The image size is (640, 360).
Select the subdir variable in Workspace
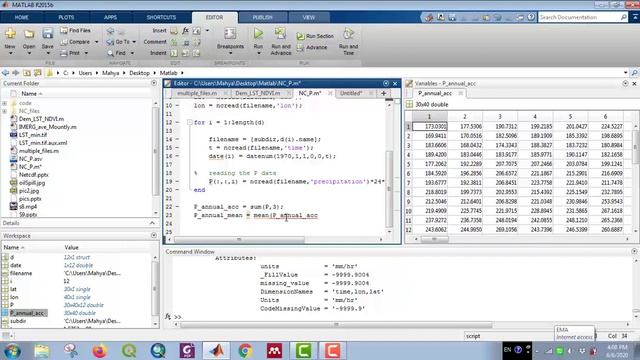18,321
